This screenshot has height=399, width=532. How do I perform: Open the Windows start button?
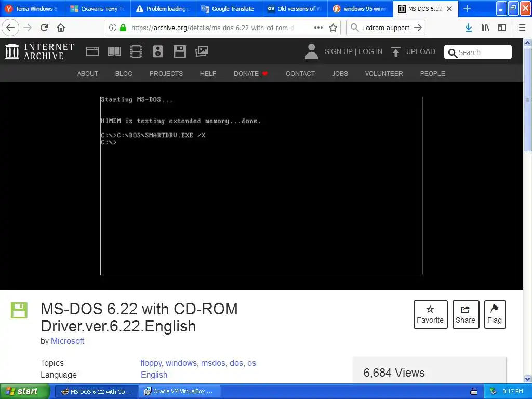[25, 391]
